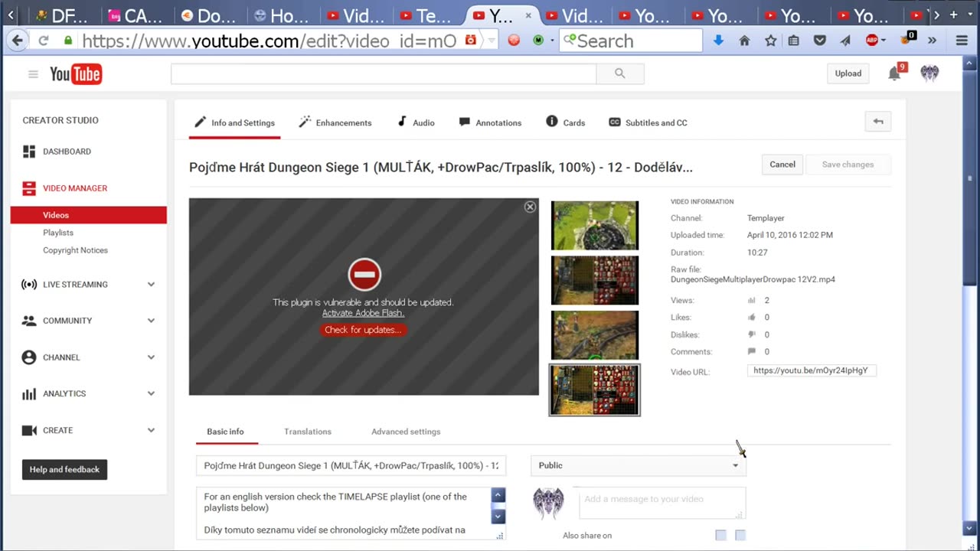Click the Video URL youtu.be field
The height and width of the screenshot is (551, 980).
click(812, 370)
